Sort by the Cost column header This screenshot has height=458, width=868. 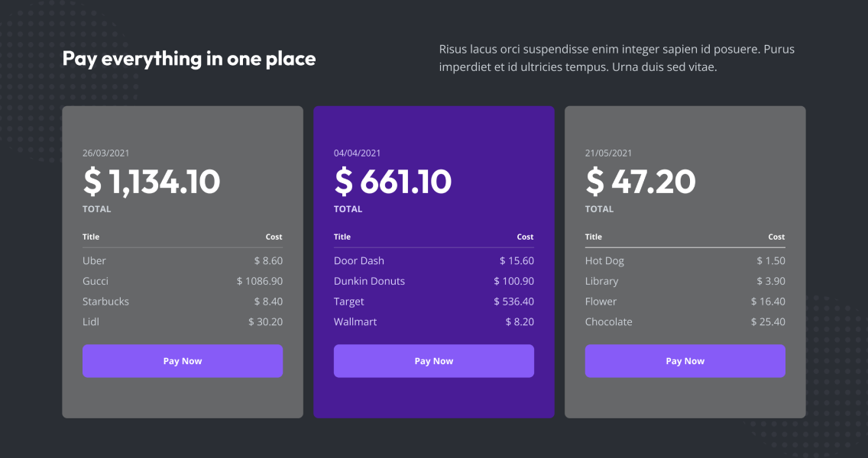click(274, 237)
